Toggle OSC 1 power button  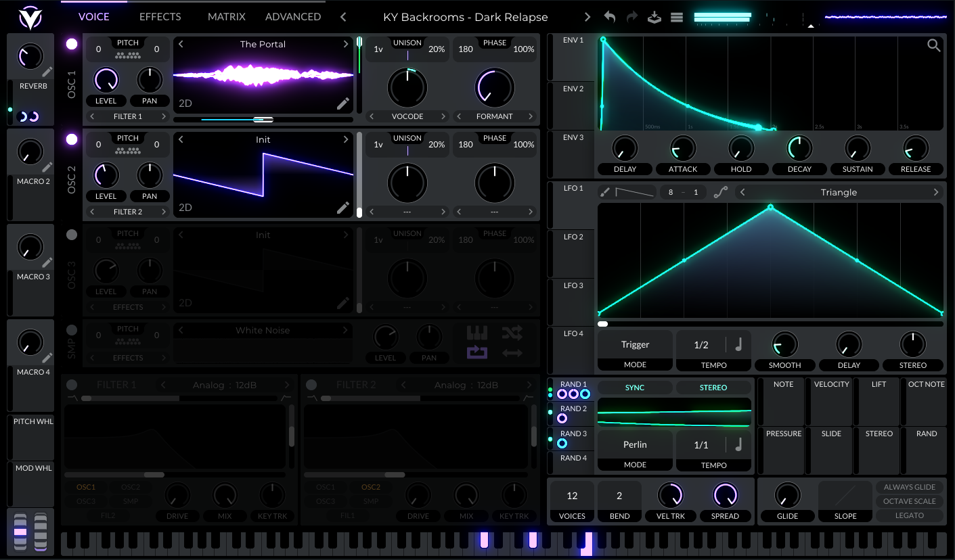[72, 44]
